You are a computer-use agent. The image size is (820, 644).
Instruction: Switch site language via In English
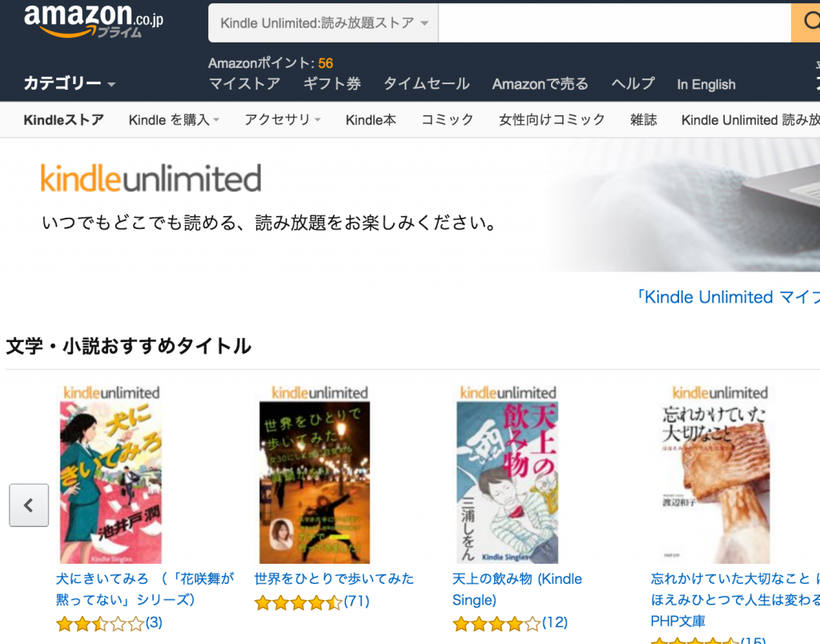point(706,84)
